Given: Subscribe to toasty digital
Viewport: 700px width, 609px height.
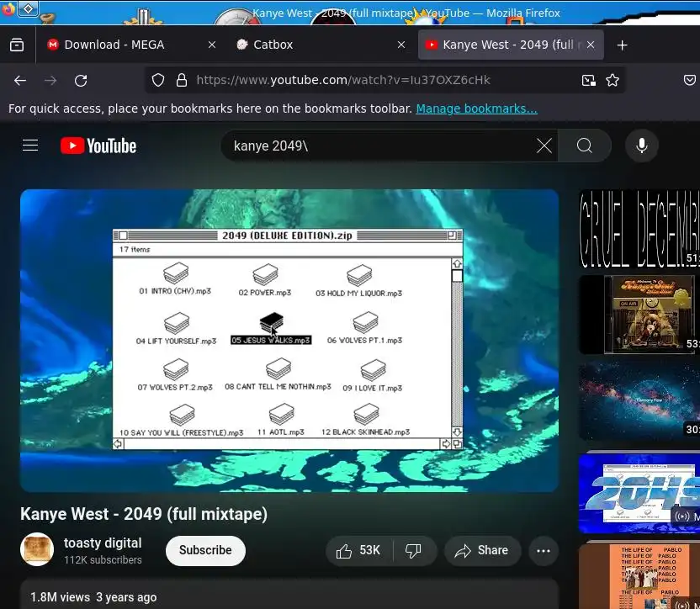Looking at the screenshot, I should coord(205,550).
